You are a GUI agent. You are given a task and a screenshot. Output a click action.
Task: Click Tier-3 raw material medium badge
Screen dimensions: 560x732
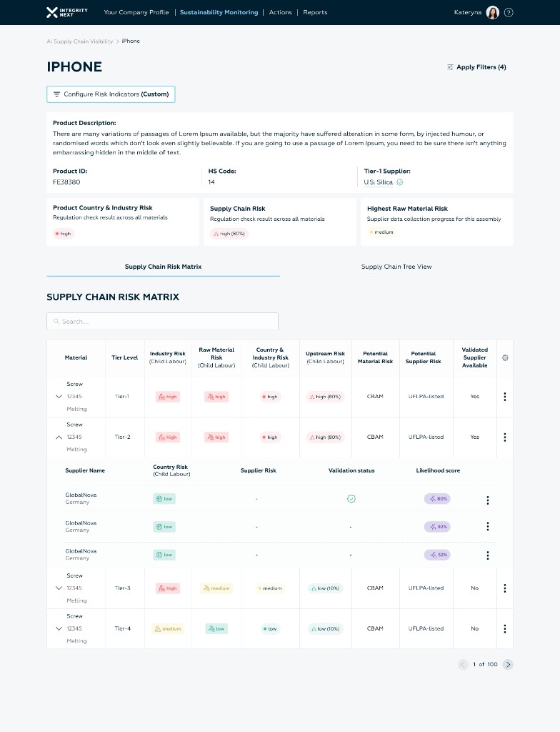click(216, 588)
